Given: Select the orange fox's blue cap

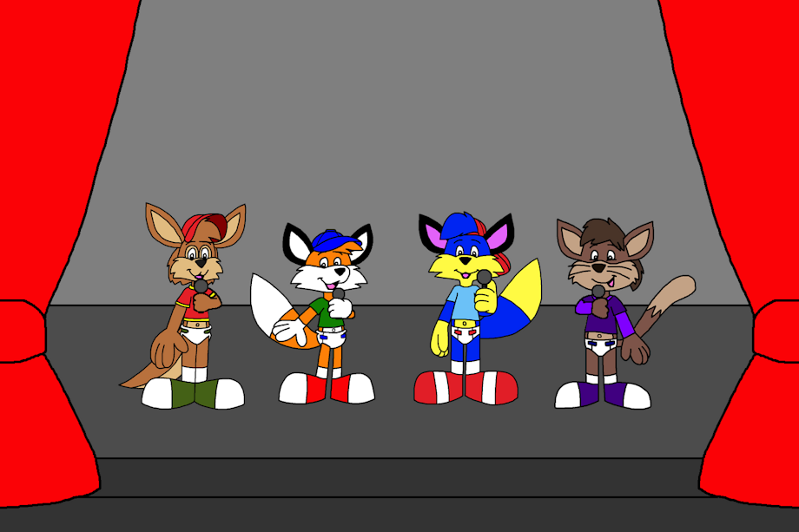Looking at the screenshot, I should (336, 240).
